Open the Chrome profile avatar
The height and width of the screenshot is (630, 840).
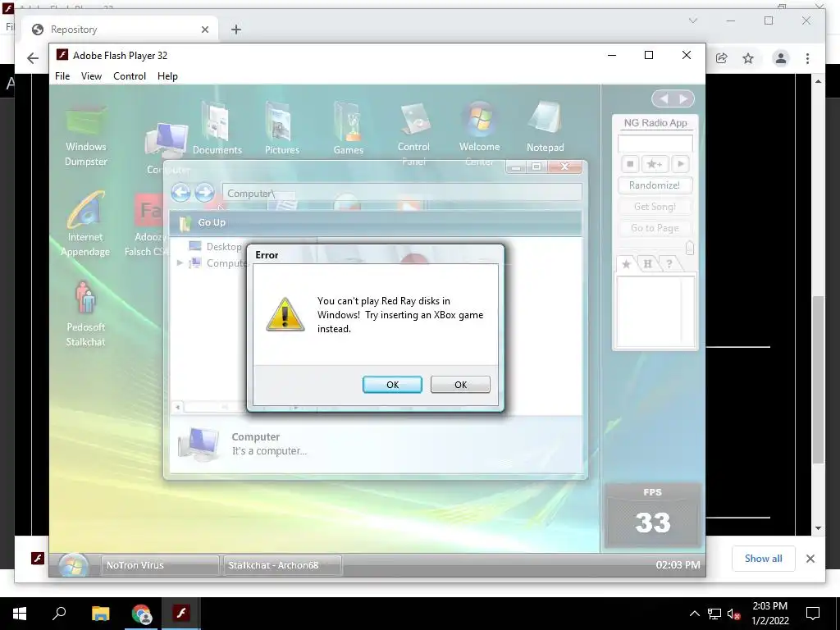tap(781, 58)
